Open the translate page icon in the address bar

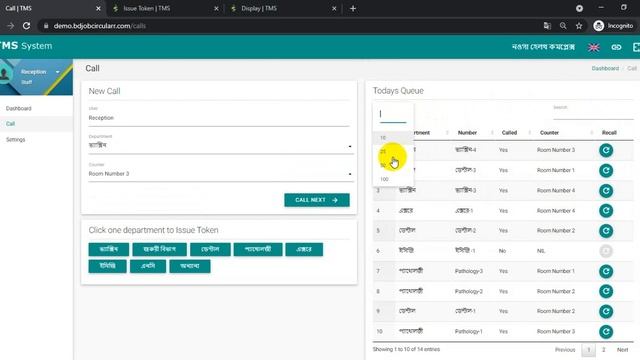[547, 26]
